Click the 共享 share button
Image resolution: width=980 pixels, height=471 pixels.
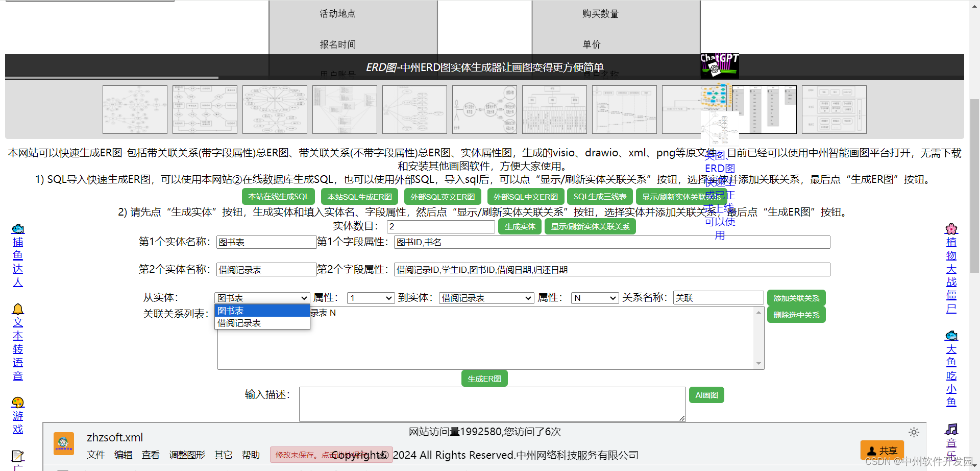pyautogui.click(x=882, y=451)
